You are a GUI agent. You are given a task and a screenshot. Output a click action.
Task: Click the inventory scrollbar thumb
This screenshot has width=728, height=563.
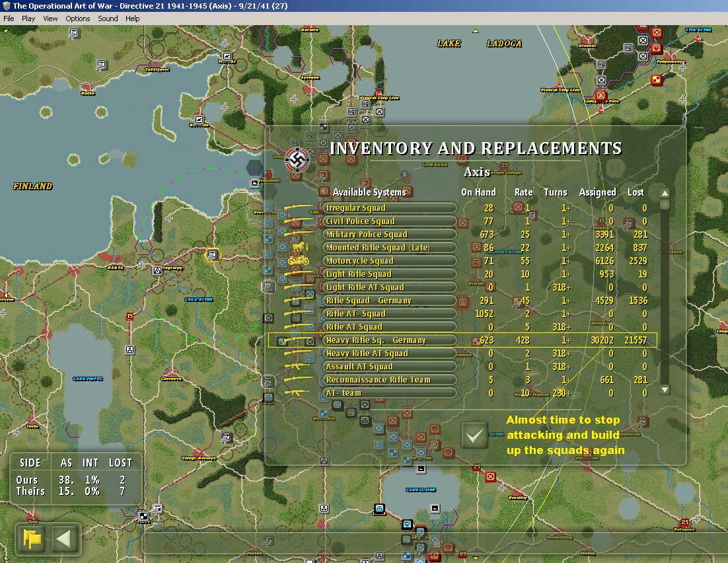point(665,204)
